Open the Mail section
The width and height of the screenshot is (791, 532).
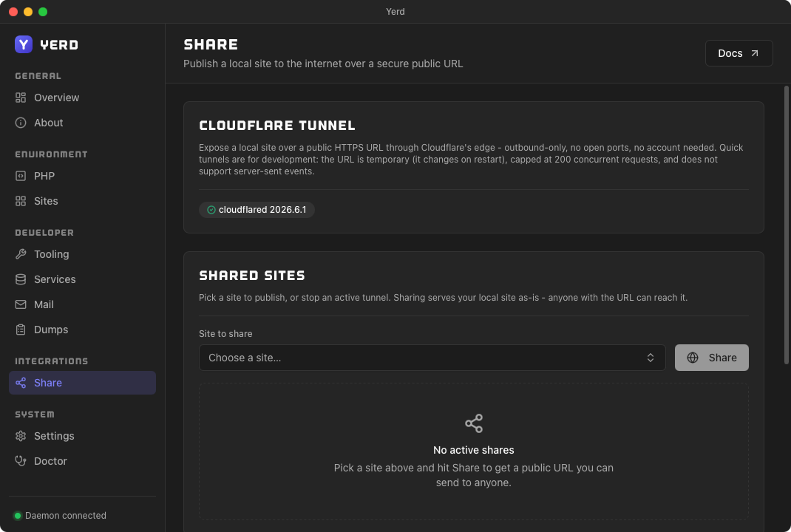click(82, 304)
